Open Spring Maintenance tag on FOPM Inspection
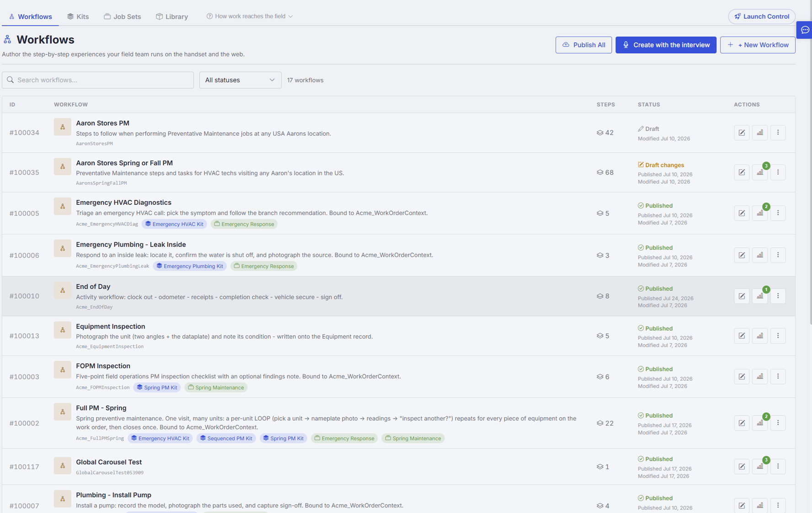 pos(216,387)
